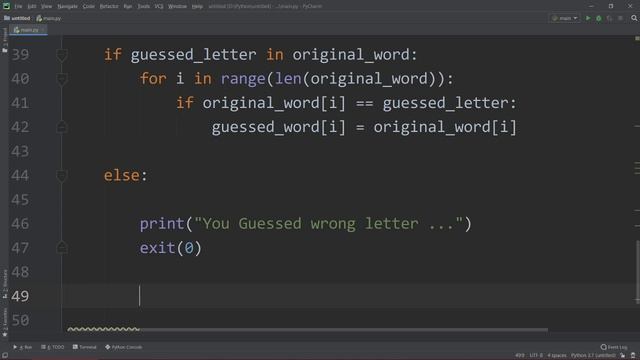Start debugging with the green bug icon
The image size is (640, 360).
coord(599,18)
